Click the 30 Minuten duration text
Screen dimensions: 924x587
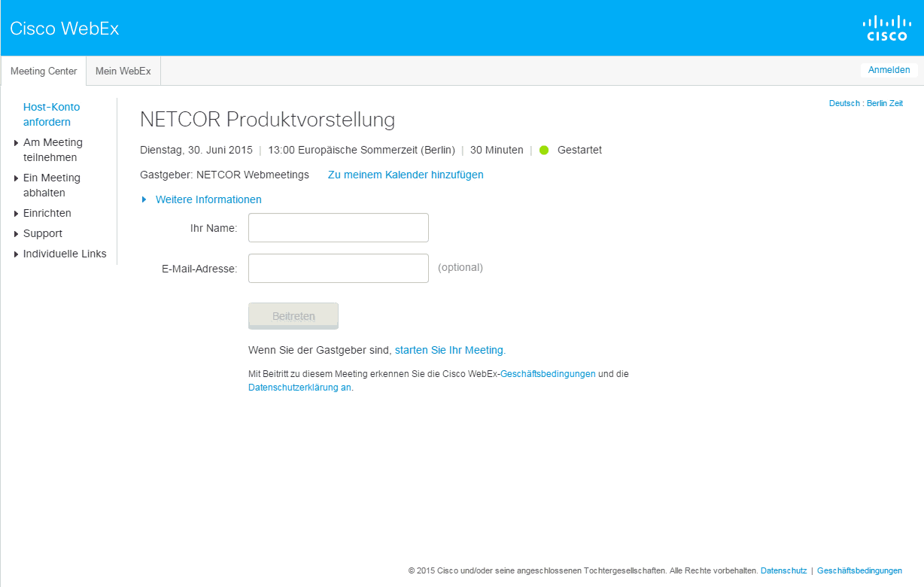point(497,150)
